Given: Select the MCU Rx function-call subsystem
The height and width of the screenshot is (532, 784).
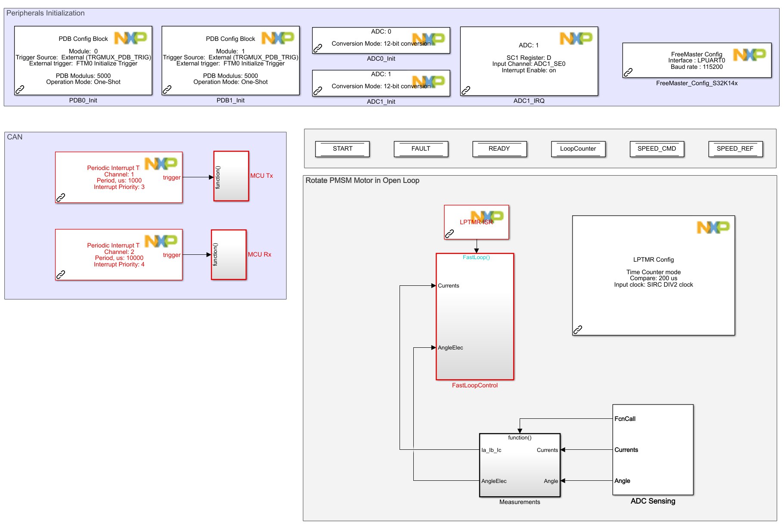Looking at the screenshot, I should (x=228, y=255).
